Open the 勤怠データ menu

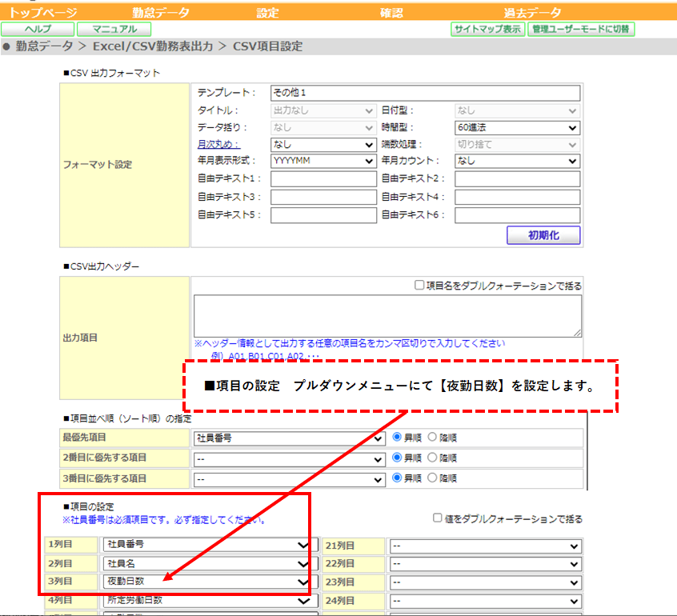point(161,13)
